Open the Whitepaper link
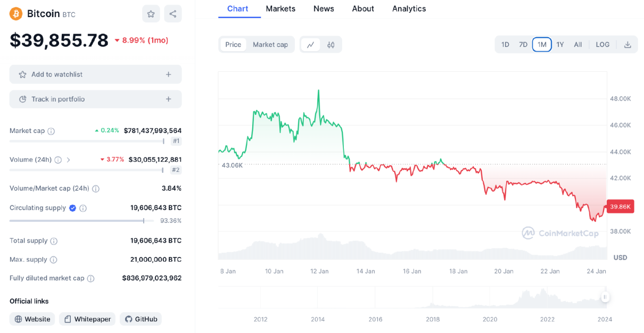This screenshot has width=644, height=333. (x=87, y=319)
